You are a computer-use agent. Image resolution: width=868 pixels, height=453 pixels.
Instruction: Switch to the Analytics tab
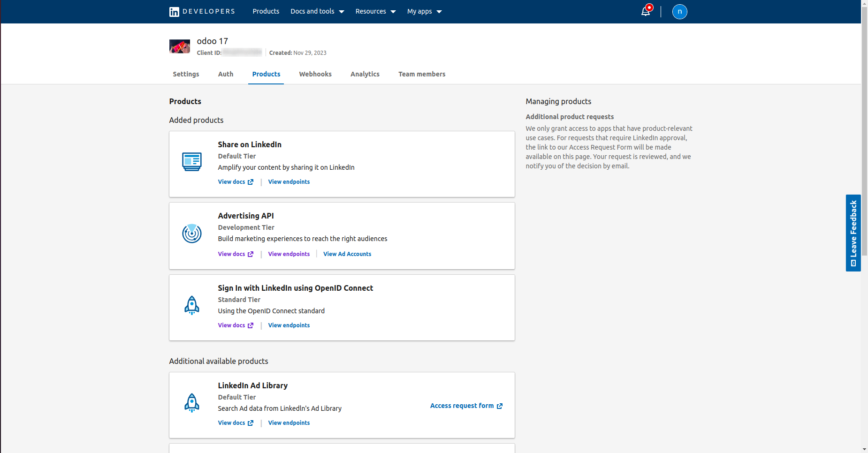tap(365, 74)
